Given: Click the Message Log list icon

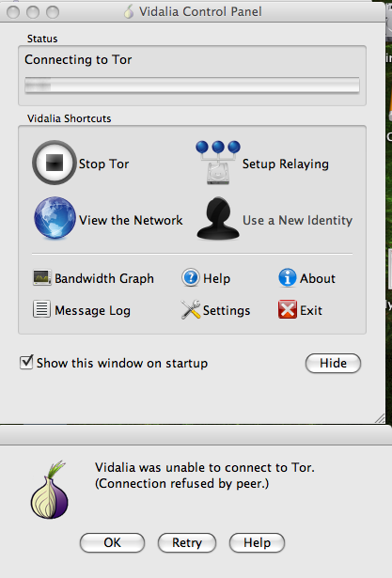Looking at the screenshot, I should [x=41, y=309].
